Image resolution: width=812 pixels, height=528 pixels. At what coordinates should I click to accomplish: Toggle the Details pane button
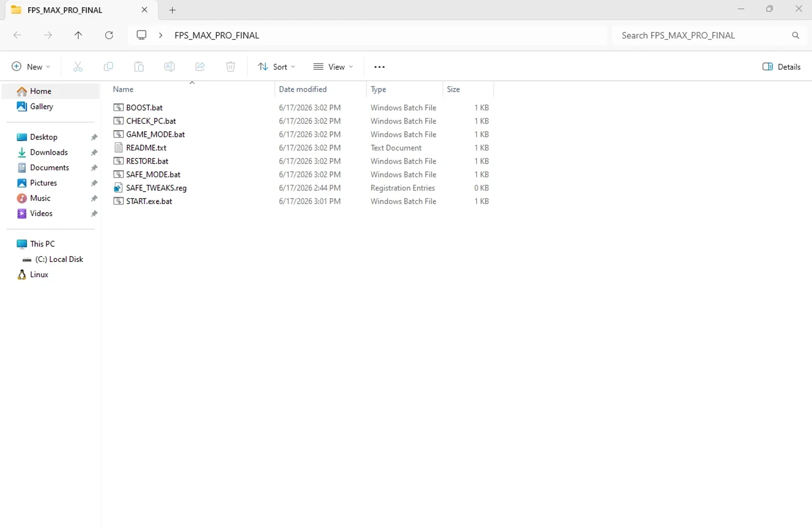pos(781,67)
